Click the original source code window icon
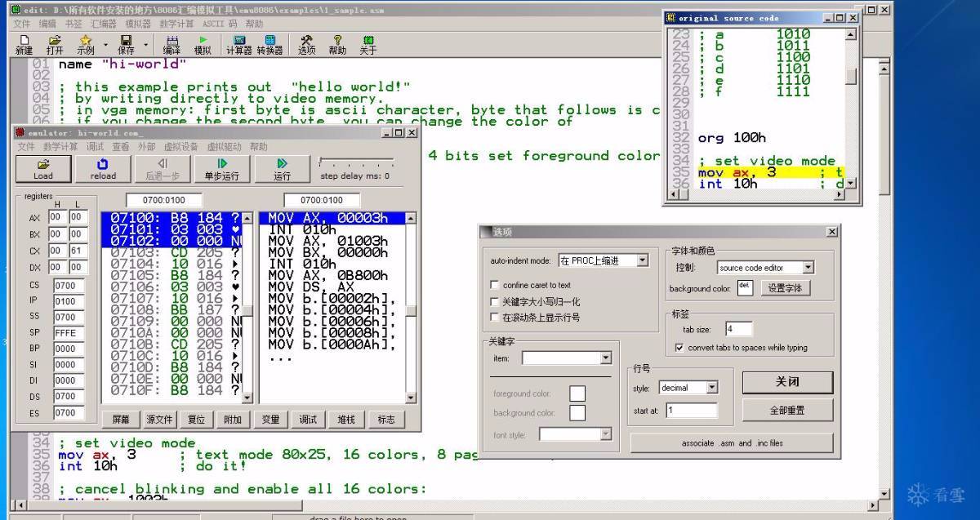 coord(670,17)
